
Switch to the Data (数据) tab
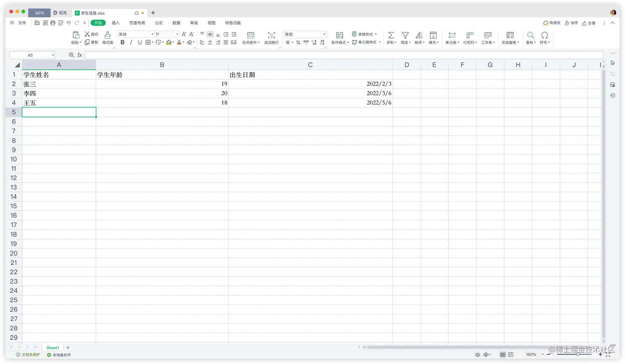click(x=177, y=23)
